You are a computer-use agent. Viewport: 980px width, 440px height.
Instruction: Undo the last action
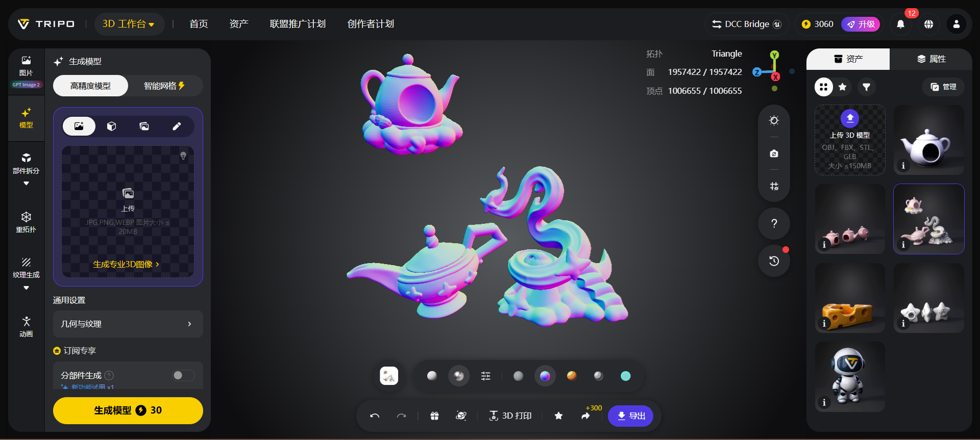[x=375, y=416]
